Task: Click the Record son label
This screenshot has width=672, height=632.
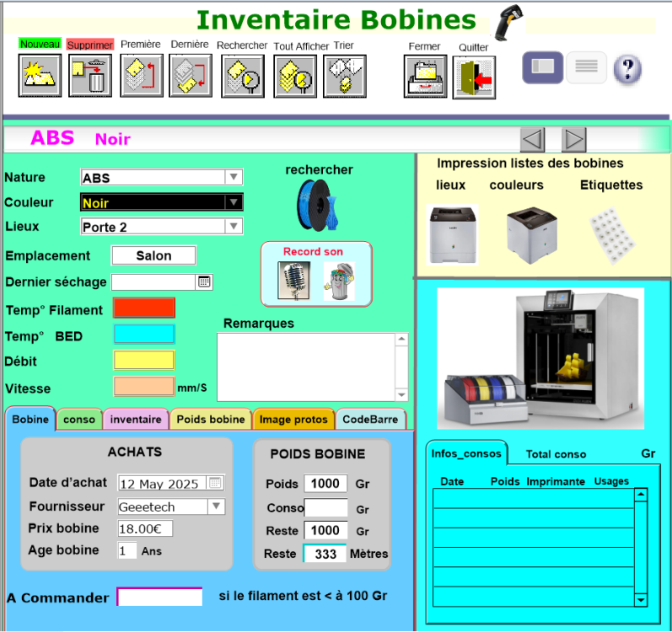Action: (313, 251)
